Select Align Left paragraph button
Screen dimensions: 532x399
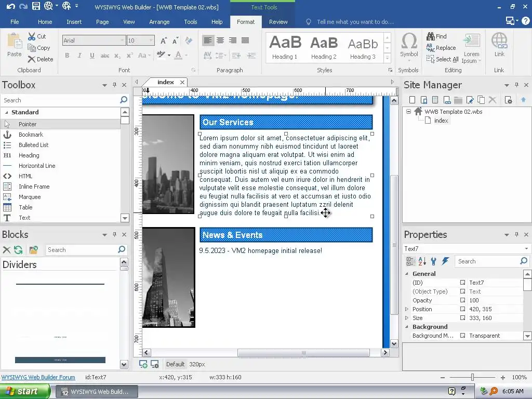208,41
